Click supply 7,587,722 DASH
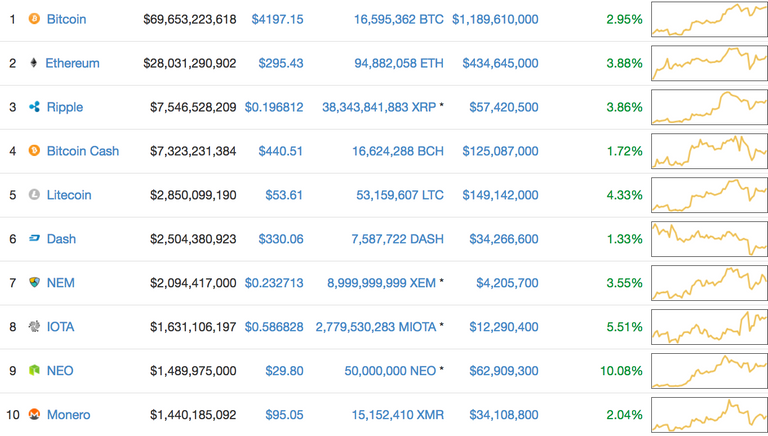Image resolution: width=768 pixels, height=436 pixels. 397,239
